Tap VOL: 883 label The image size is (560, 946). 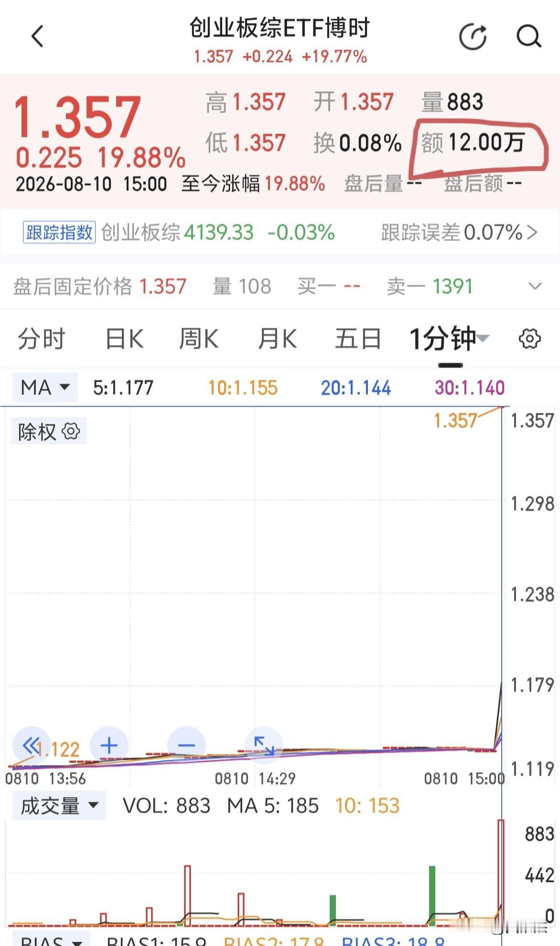166,806
